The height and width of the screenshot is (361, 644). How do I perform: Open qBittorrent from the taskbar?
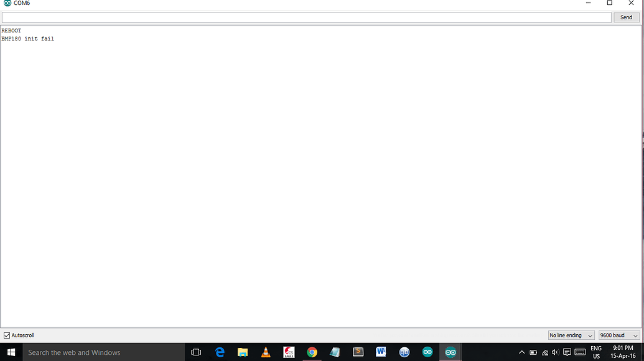point(404,352)
